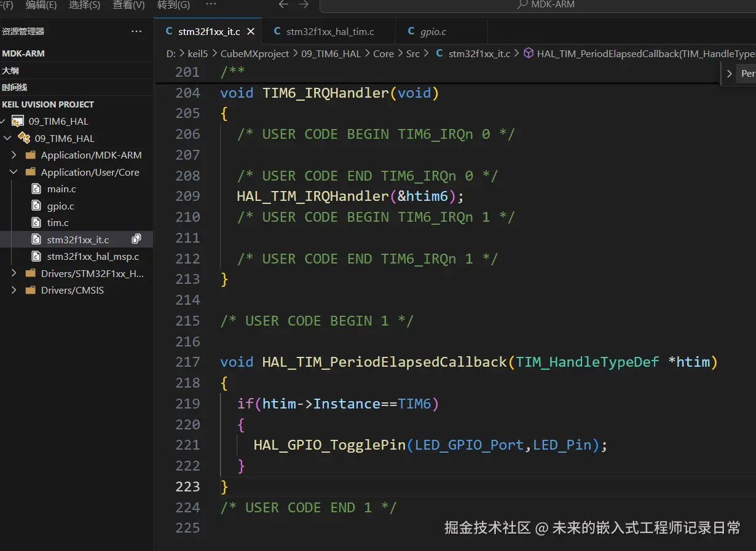Collapse the top-level 09_TIM6_HAL project node

(x=4, y=122)
